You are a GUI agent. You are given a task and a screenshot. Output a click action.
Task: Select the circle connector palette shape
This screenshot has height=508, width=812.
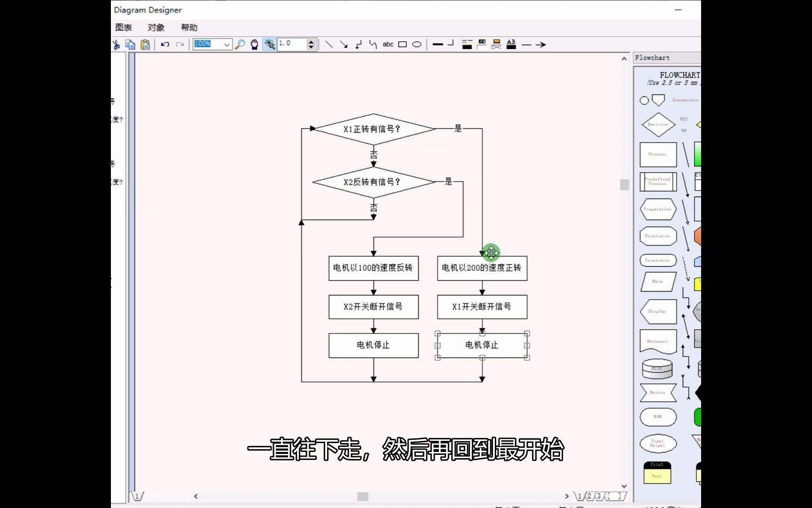644,101
